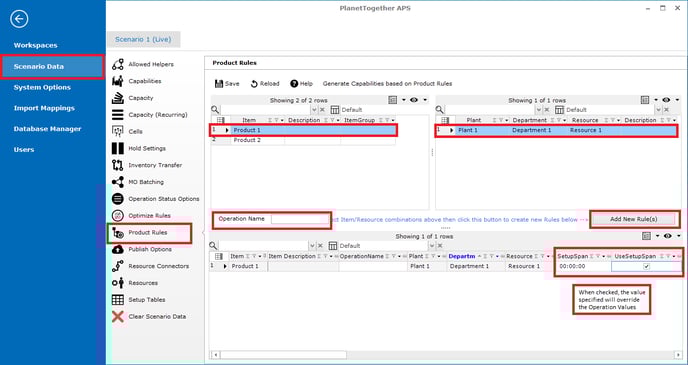Click layout icon beside Item grid Default

[335, 110]
